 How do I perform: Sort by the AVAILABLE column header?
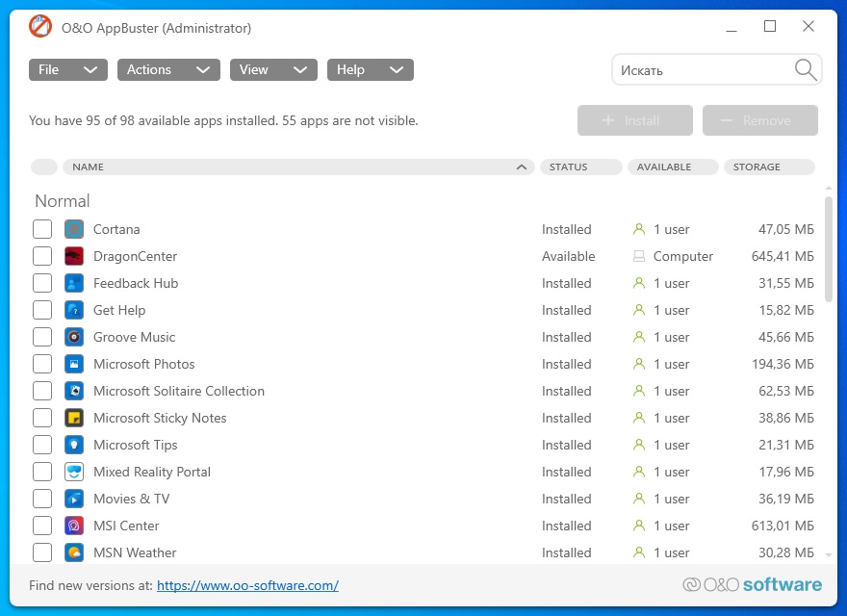(673, 167)
